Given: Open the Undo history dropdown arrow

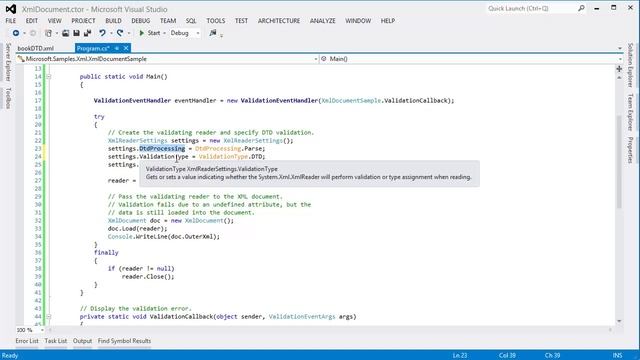Looking at the screenshot, I should click(x=111, y=33).
